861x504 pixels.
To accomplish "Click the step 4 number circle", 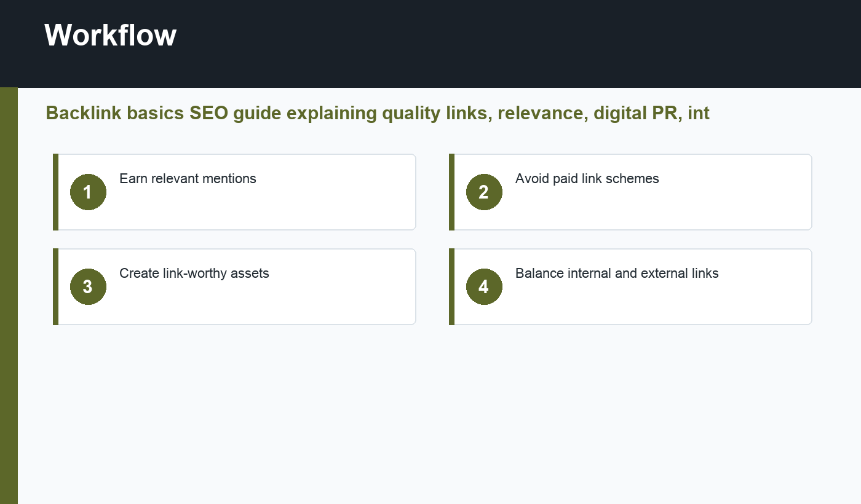I will [484, 286].
